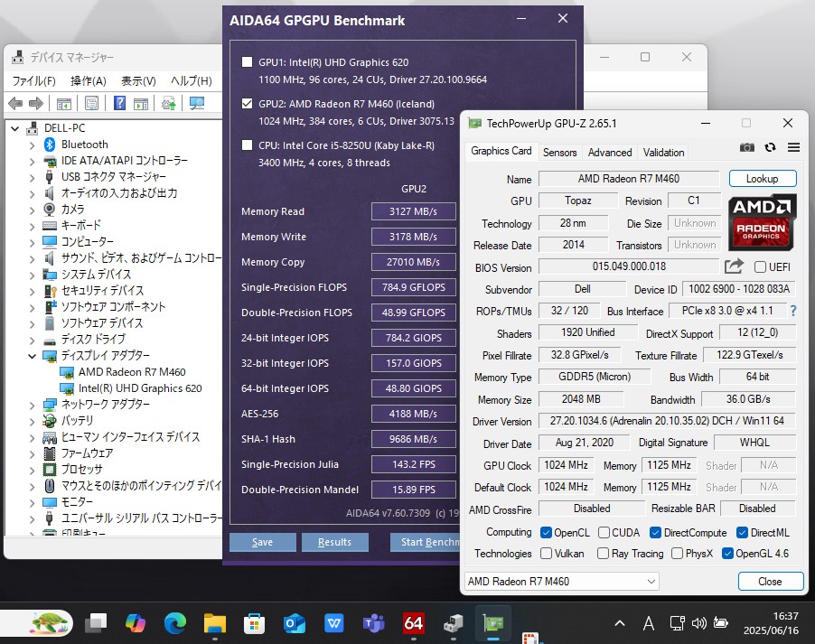Open the AMD Radeon R7 M460 GPU selector dropdown
815x644 pixels.
[561, 581]
